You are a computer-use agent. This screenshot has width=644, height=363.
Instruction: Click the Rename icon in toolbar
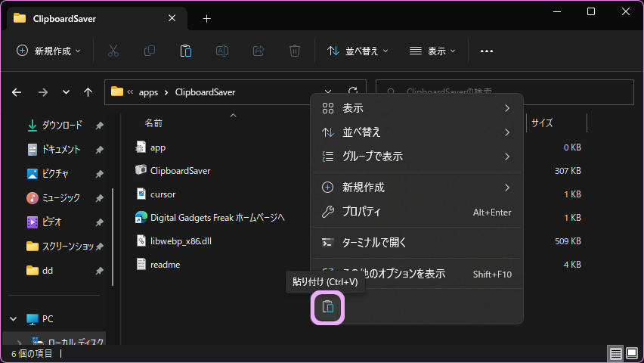[x=222, y=51]
